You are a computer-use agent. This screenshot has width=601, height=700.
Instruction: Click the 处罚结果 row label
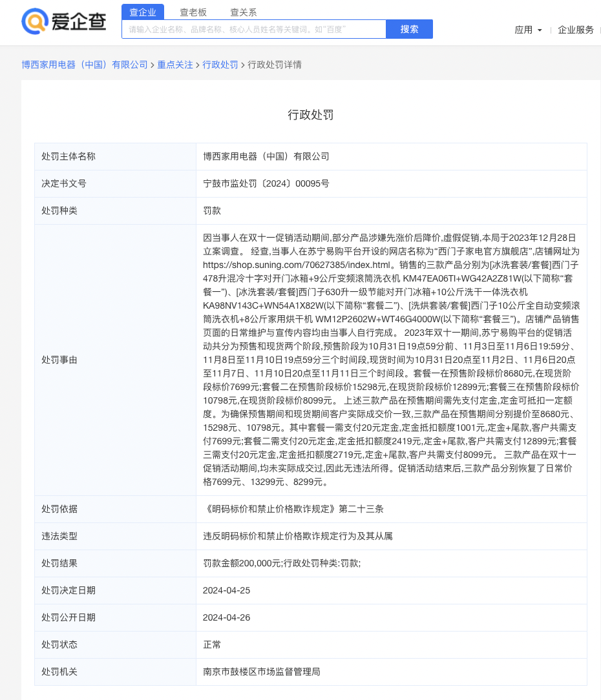coord(59,563)
